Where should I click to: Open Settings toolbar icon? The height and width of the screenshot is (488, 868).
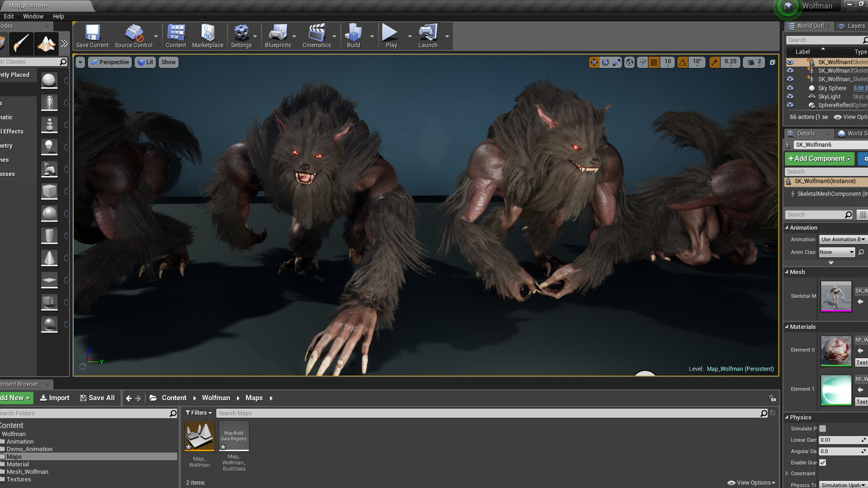click(x=241, y=36)
